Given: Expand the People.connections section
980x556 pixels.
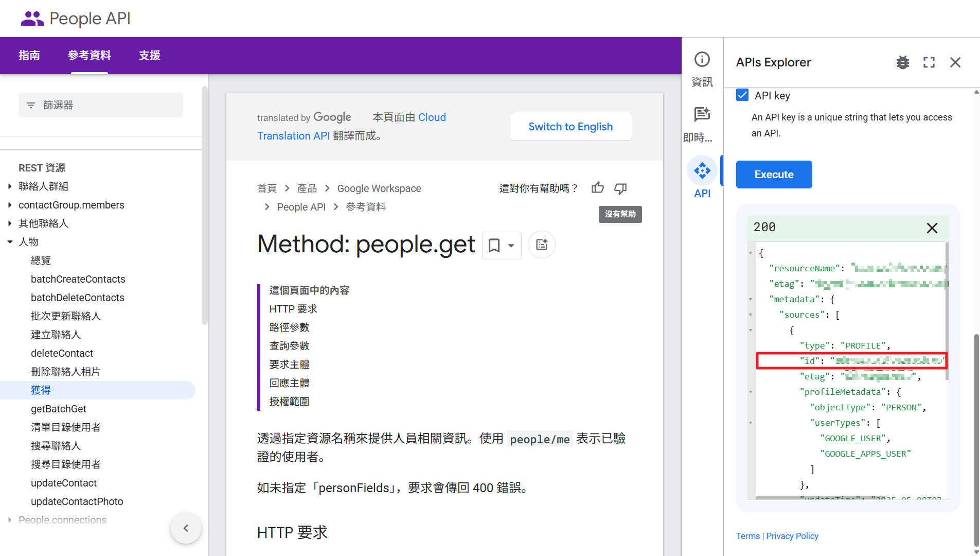Looking at the screenshot, I should (10, 520).
